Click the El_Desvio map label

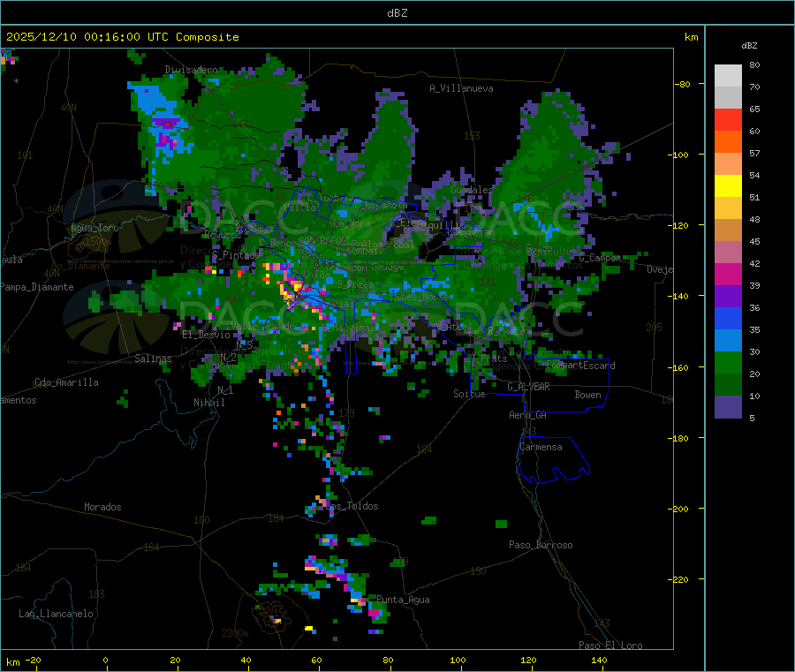pos(207,335)
